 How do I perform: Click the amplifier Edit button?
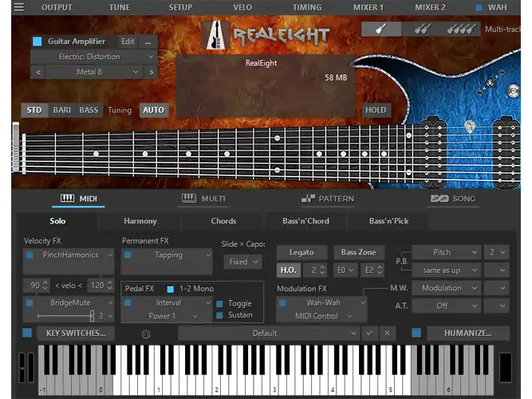(128, 41)
